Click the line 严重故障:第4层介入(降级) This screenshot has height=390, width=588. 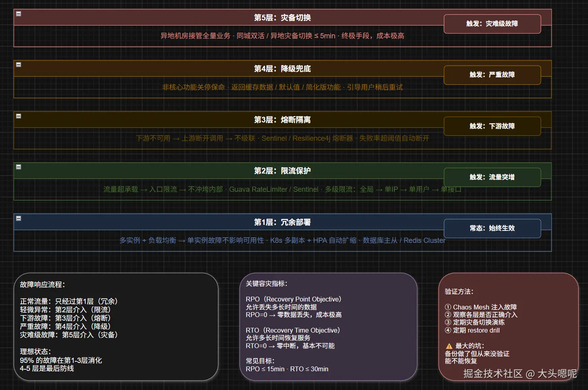[66, 327]
